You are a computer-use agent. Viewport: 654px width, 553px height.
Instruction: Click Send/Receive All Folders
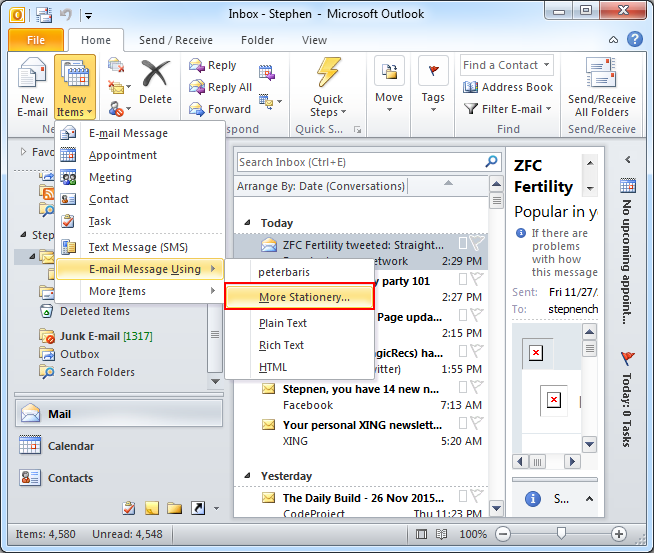pos(601,88)
